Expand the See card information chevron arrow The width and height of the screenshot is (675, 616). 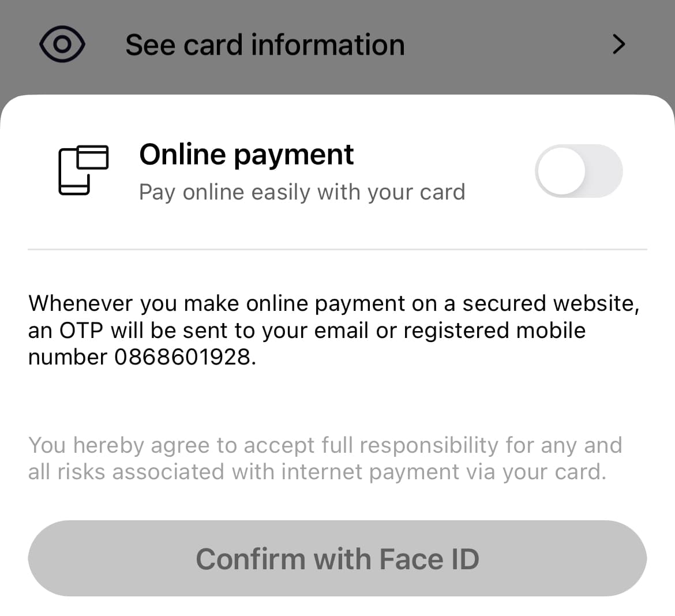tap(618, 44)
